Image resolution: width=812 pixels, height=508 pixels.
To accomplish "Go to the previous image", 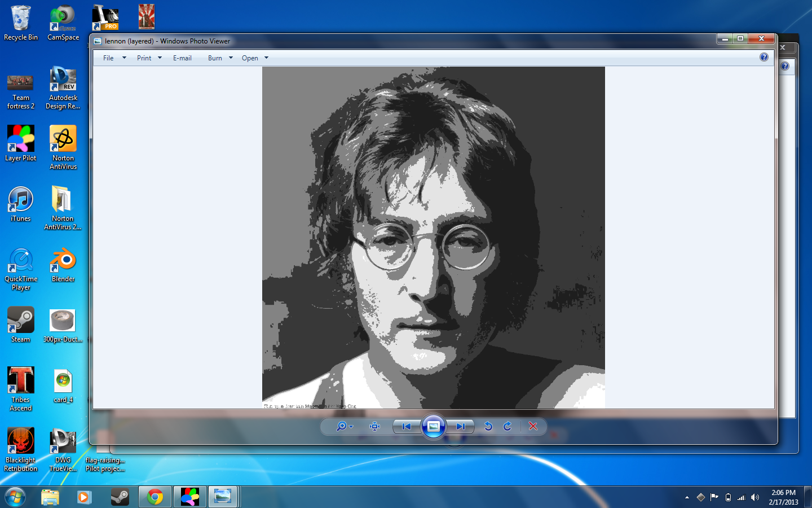I will tap(405, 426).
